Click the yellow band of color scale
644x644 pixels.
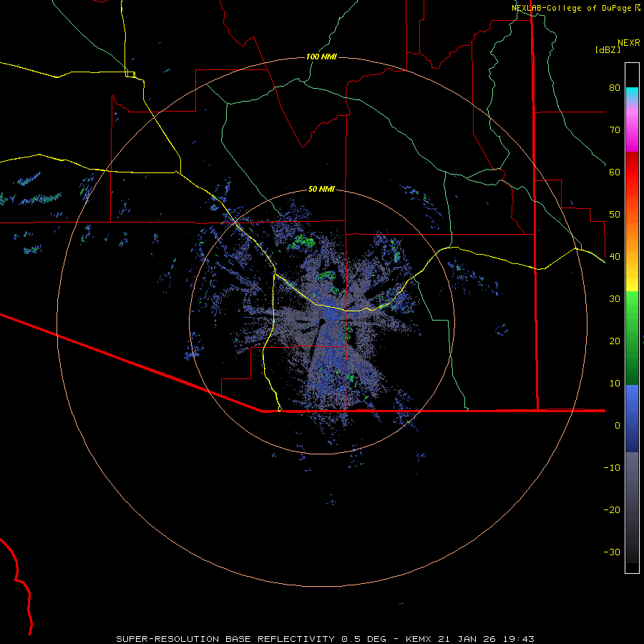tap(632, 279)
